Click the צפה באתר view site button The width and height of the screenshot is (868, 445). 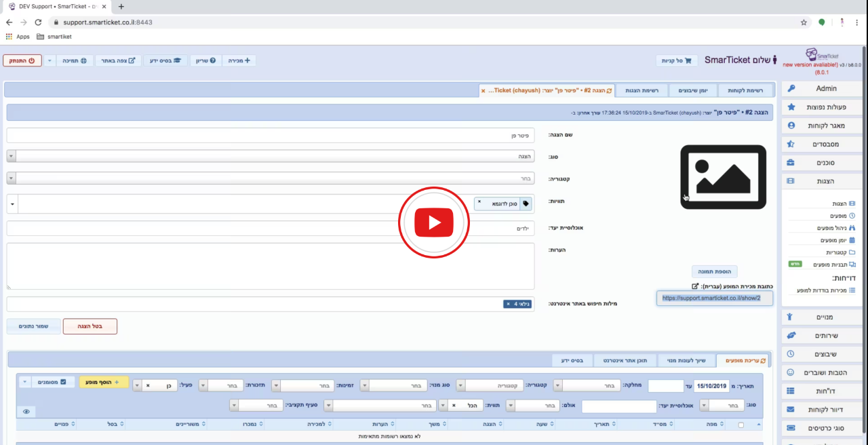[118, 60]
